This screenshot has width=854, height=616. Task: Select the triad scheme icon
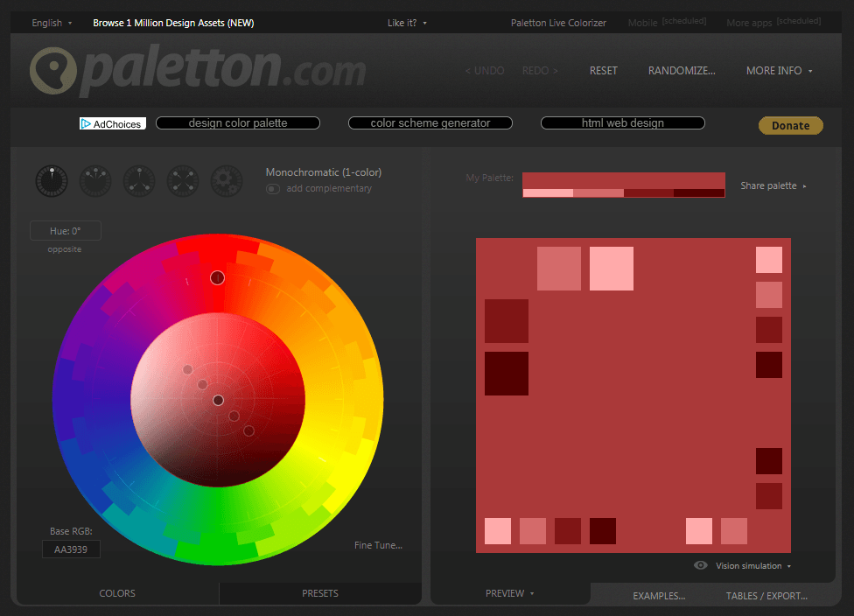click(x=139, y=181)
